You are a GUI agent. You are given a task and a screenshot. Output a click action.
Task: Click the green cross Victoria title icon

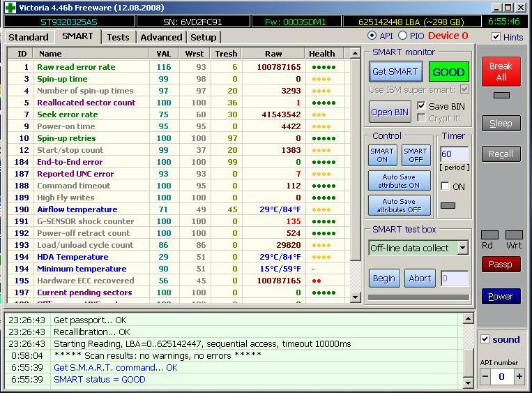click(9, 8)
